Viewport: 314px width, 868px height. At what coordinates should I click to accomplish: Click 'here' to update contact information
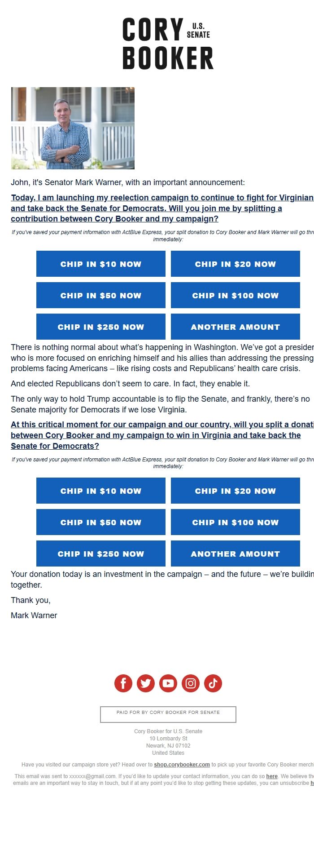pos(272,776)
